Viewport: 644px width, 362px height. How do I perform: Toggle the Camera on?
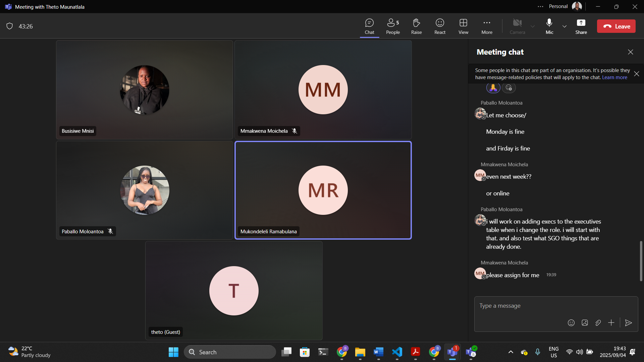517,26
